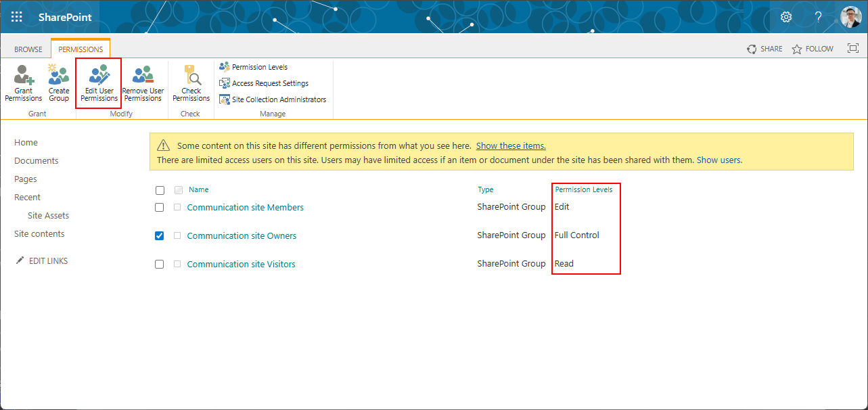Follow this site using FOLLOW
This screenshot has width=868, height=410.
pos(812,48)
